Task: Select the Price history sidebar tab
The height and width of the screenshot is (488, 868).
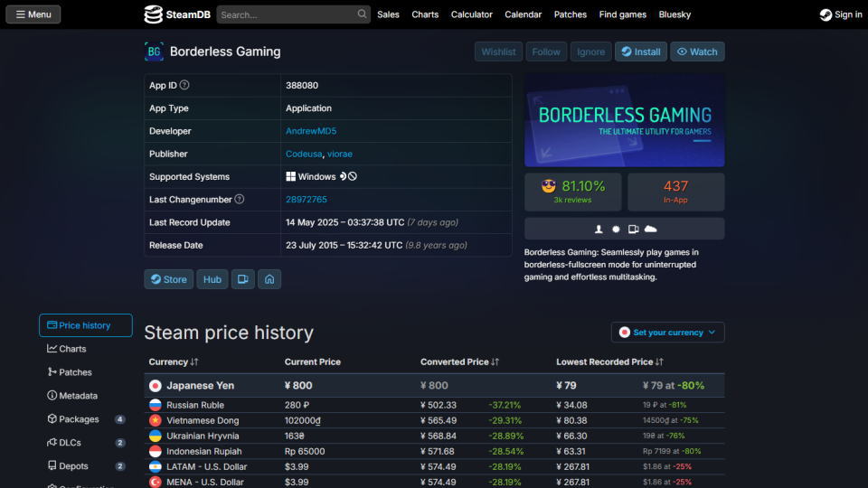Action: tap(86, 325)
